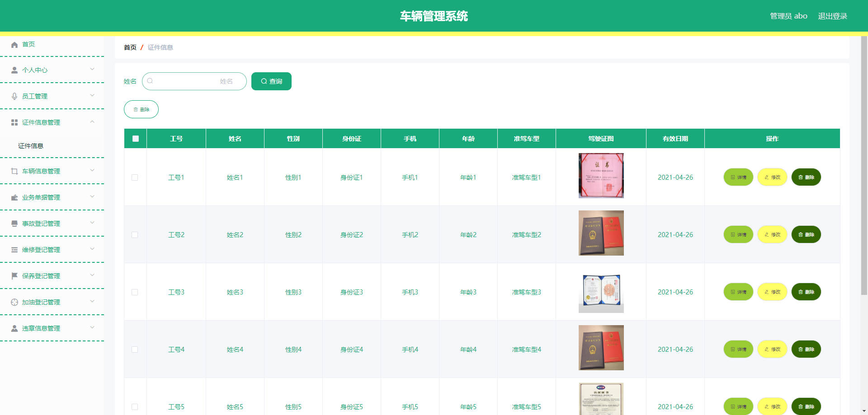
Task: Click the flag icon for 保养登记管理
Action: coord(14,276)
